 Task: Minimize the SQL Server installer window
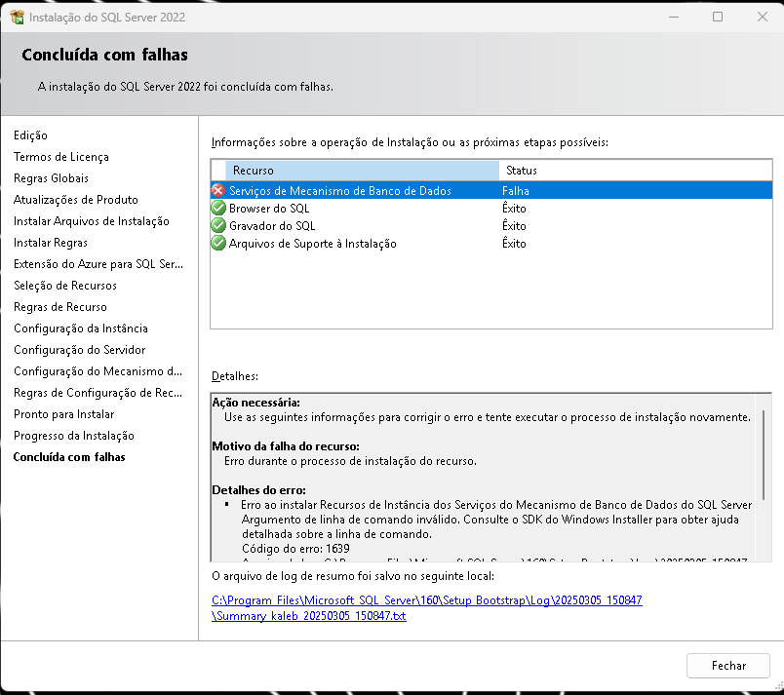[674, 17]
